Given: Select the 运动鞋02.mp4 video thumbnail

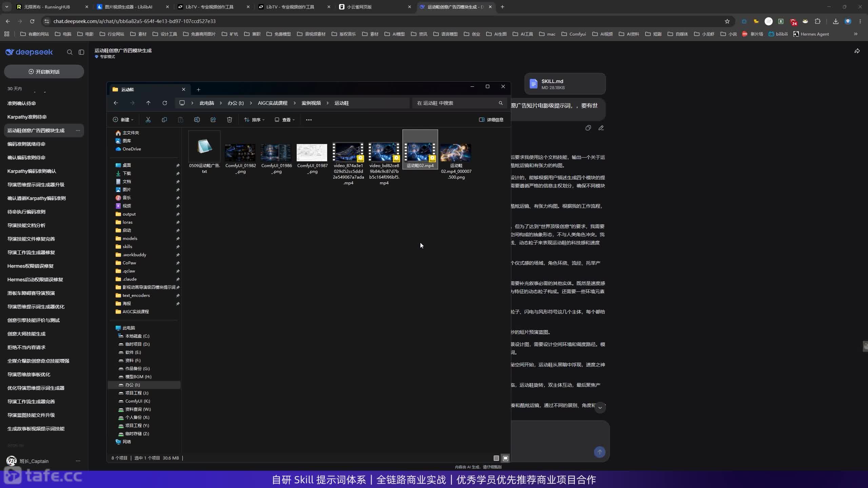Looking at the screenshot, I should tap(420, 149).
